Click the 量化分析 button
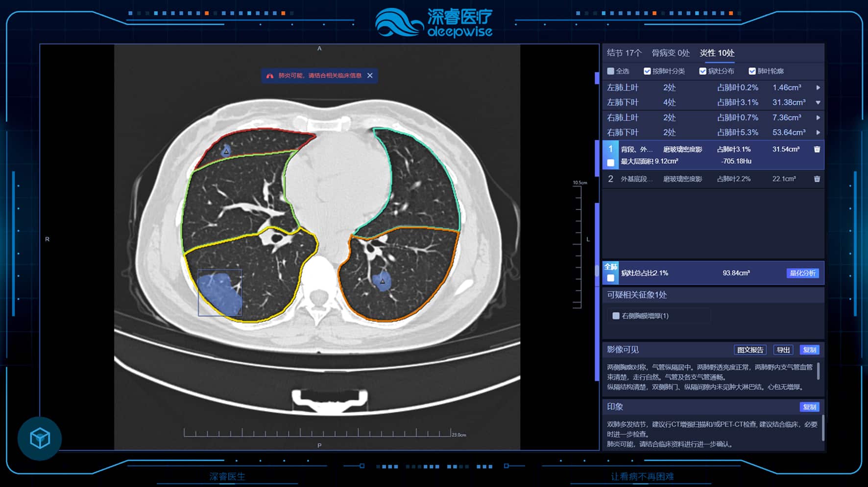This screenshot has height=487, width=868. [x=802, y=273]
